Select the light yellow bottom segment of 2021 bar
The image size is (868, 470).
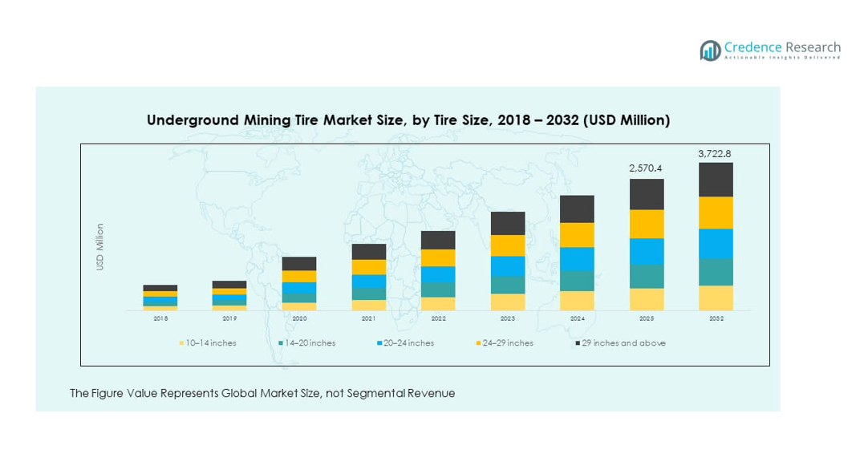[x=369, y=306]
